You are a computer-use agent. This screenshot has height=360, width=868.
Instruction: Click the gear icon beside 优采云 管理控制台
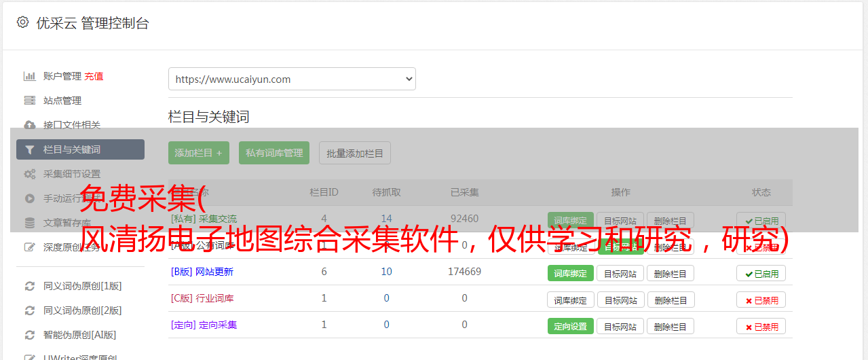click(x=22, y=22)
